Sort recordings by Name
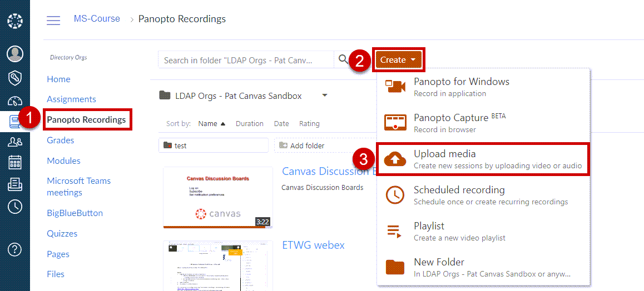The width and height of the screenshot is (644, 291). [x=208, y=124]
